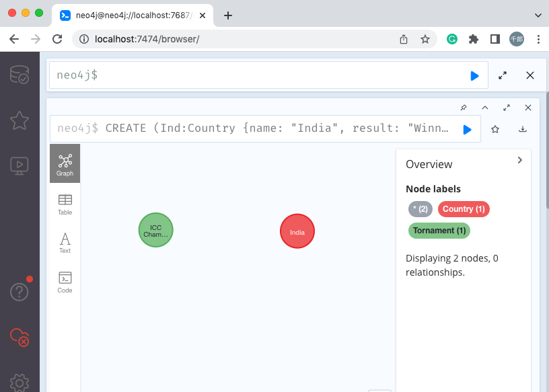549x392 pixels.
Task: Pin the result frame
Action: pos(464,108)
